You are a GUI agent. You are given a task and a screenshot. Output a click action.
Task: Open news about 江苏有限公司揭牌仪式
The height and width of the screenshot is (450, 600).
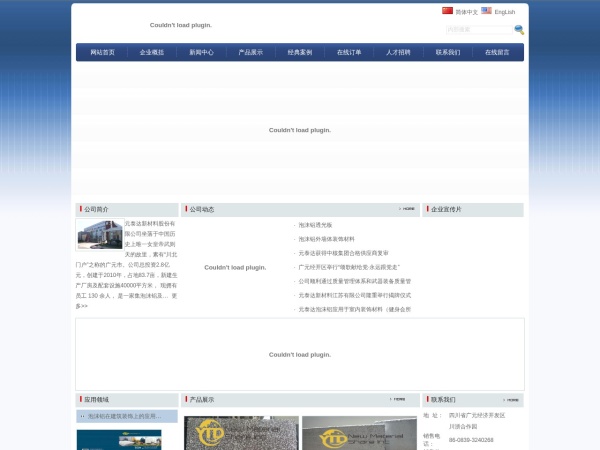[354, 295]
